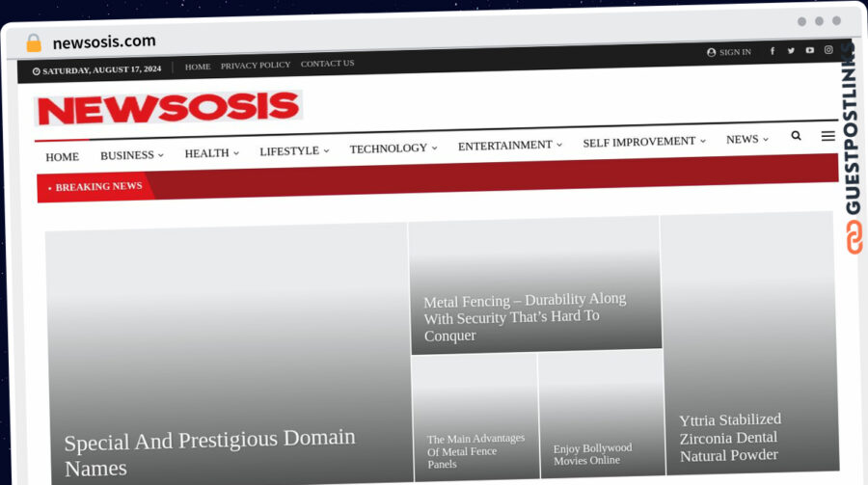Open Yttria Stabilized Zirconia Dental article
Screen dimensions: 868x485
click(x=730, y=438)
